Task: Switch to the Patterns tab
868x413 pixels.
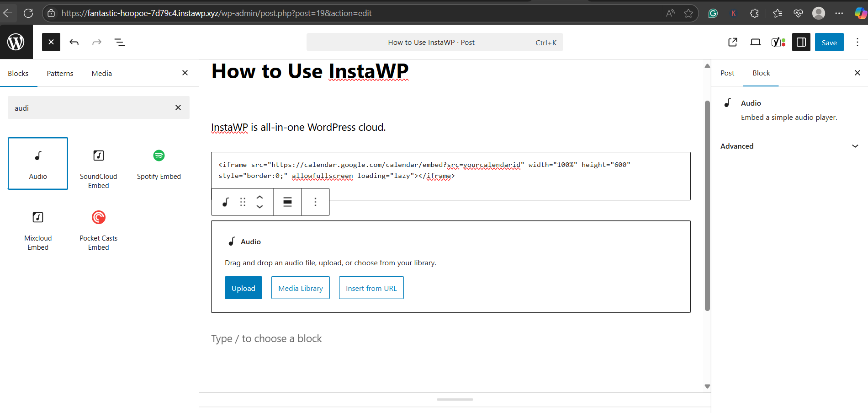Action: coord(60,73)
